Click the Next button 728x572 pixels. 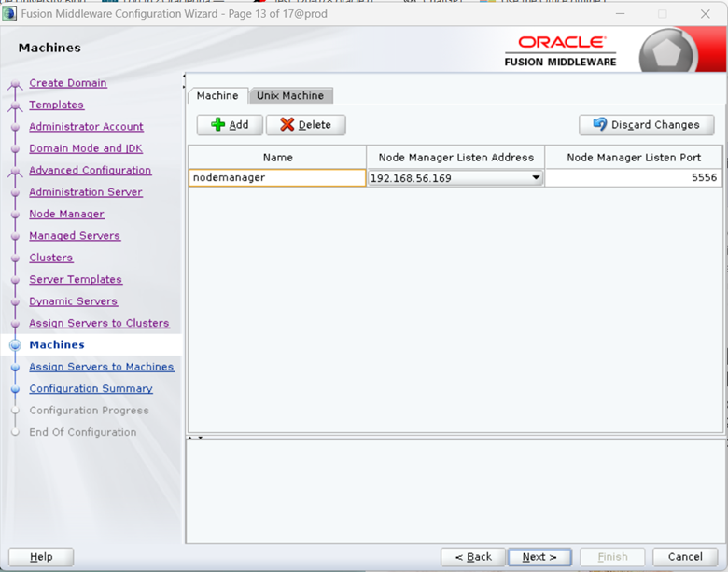(x=539, y=557)
